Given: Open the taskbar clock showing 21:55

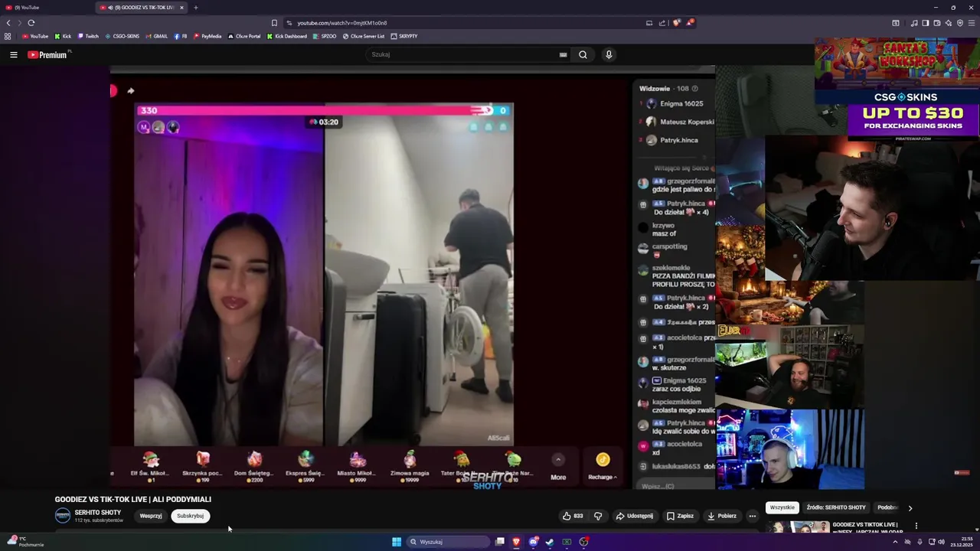Looking at the screenshot, I should [962, 542].
